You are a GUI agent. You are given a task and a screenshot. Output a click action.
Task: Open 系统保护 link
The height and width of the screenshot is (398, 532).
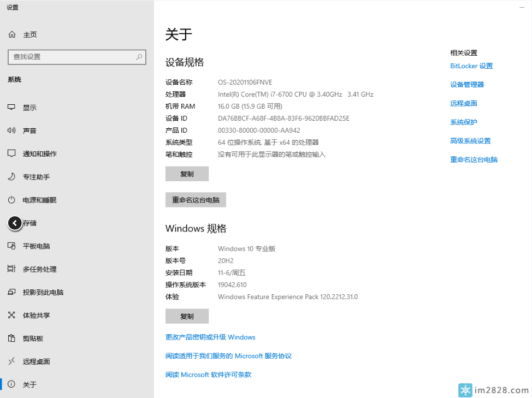[x=464, y=122]
